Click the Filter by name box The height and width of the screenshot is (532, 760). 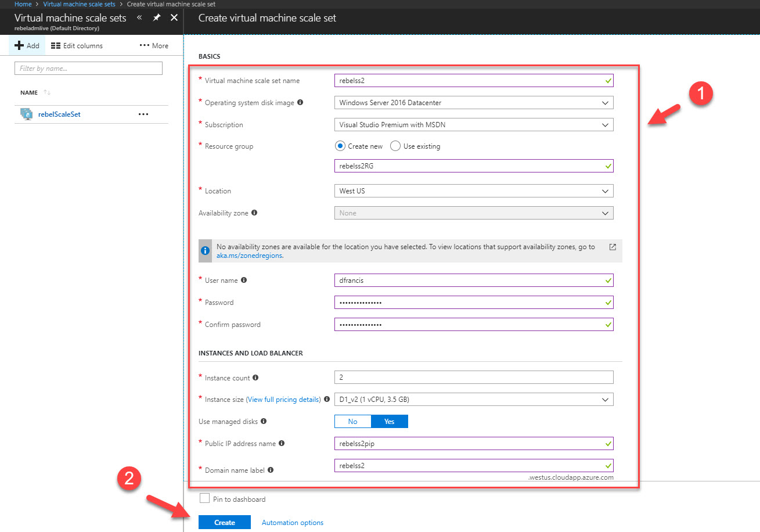tap(88, 68)
